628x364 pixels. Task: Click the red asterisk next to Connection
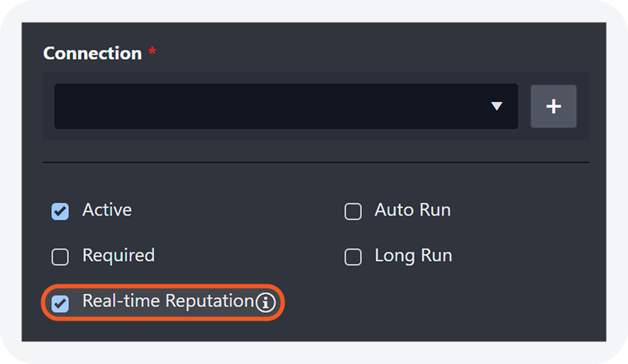pos(152,53)
